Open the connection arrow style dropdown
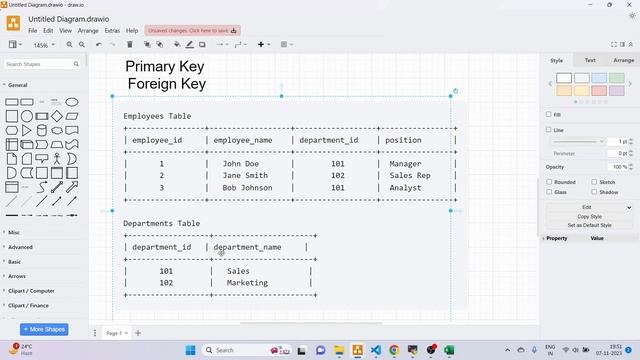This screenshot has width=640, height=360. (x=222, y=44)
